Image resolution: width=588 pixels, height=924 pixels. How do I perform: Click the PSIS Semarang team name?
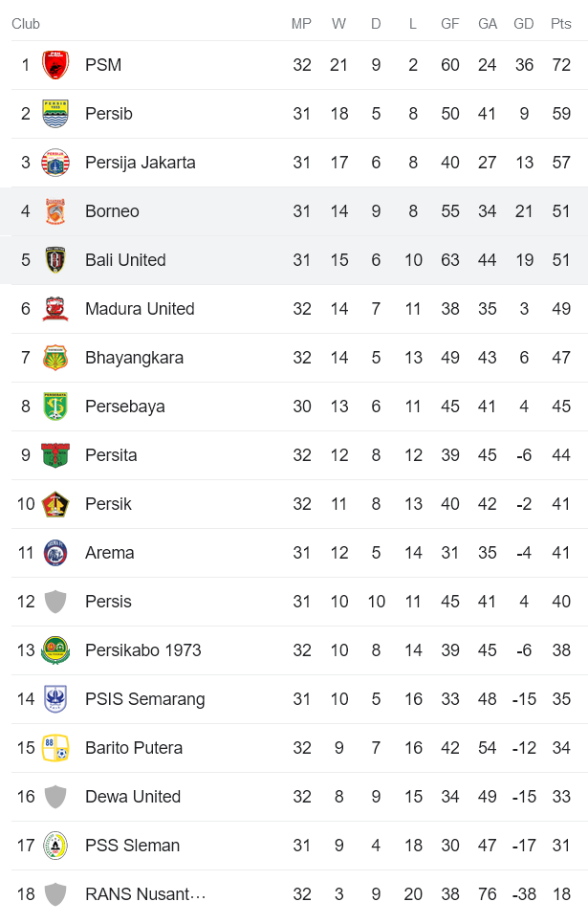coord(144,699)
